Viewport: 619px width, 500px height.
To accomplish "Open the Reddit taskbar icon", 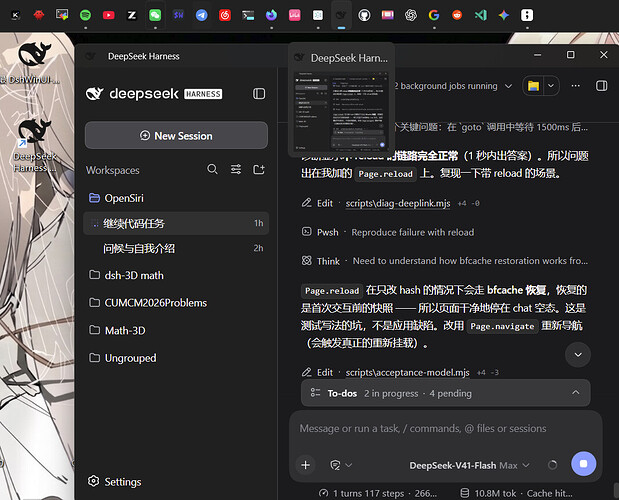I will pos(457,15).
